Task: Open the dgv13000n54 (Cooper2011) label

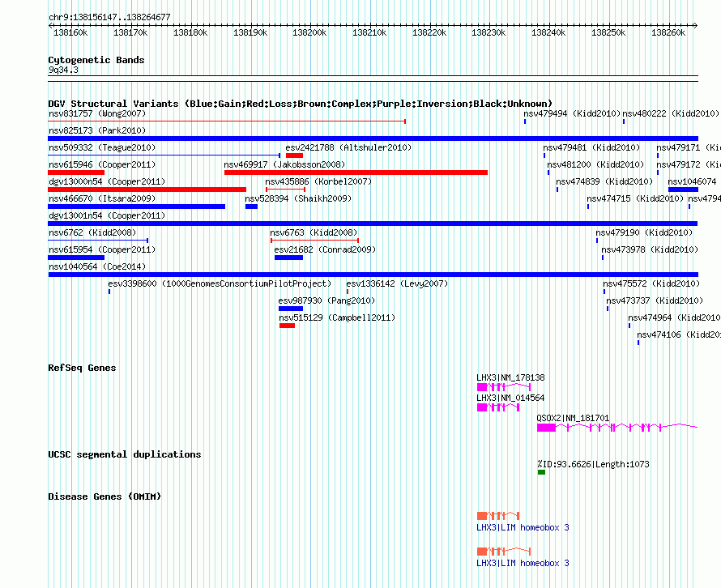Action: tap(107, 181)
